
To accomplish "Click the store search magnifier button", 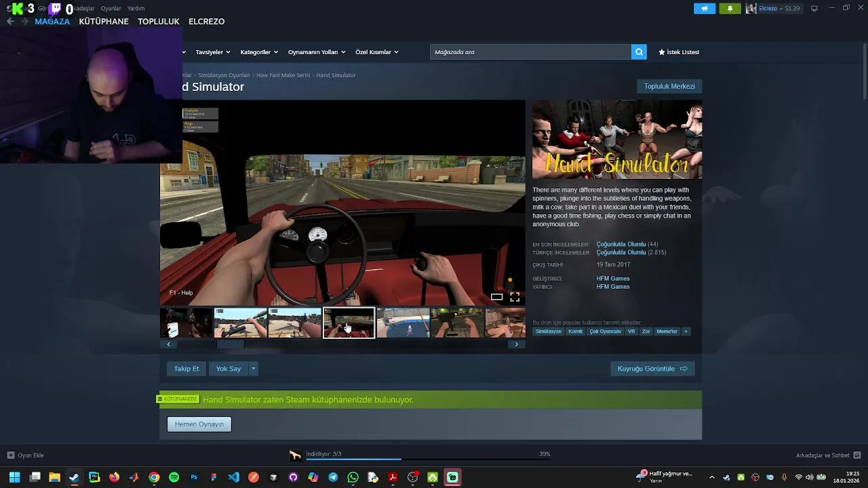I will [639, 52].
